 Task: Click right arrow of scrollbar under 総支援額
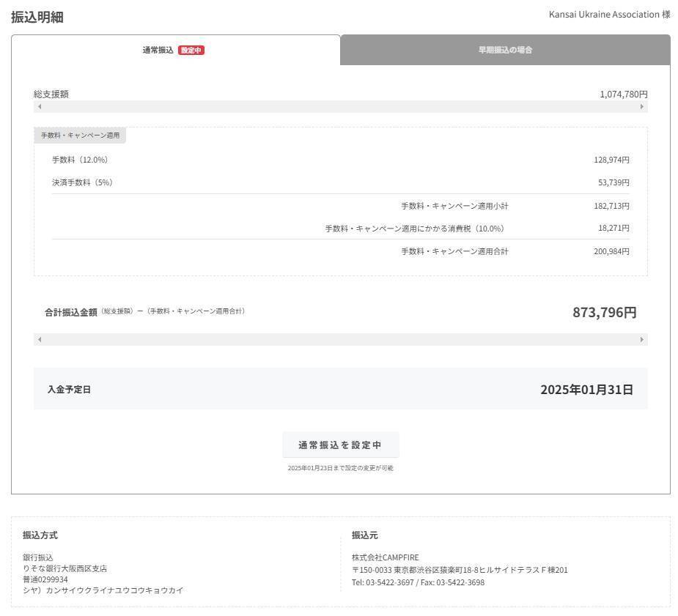click(642, 107)
